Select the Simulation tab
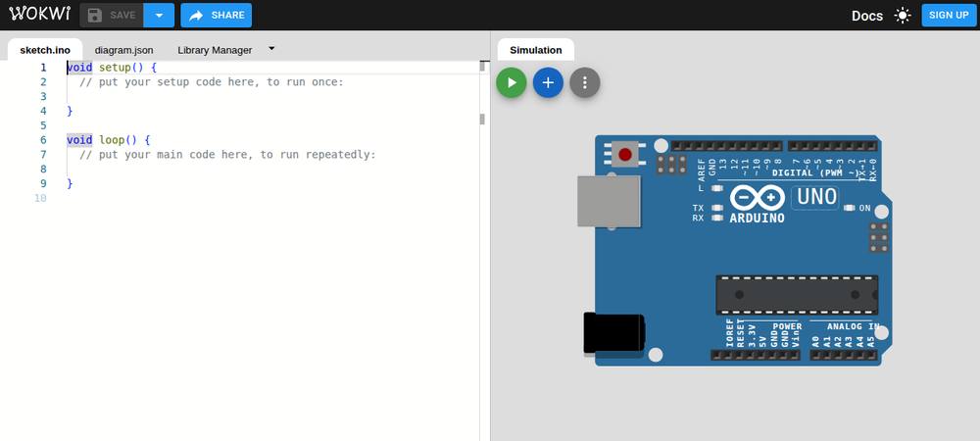Screen dimensions: 980x441 click(x=536, y=50)
